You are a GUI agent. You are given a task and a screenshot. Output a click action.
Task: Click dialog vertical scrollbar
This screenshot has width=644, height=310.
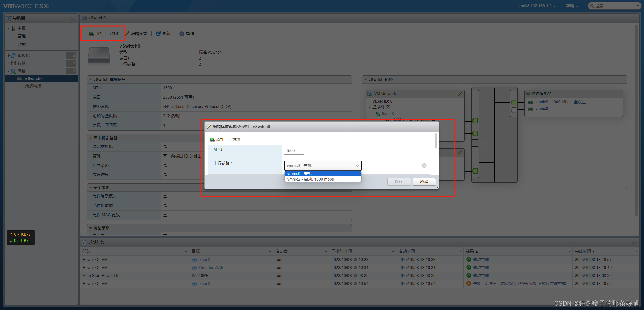(x=436, y=141)
